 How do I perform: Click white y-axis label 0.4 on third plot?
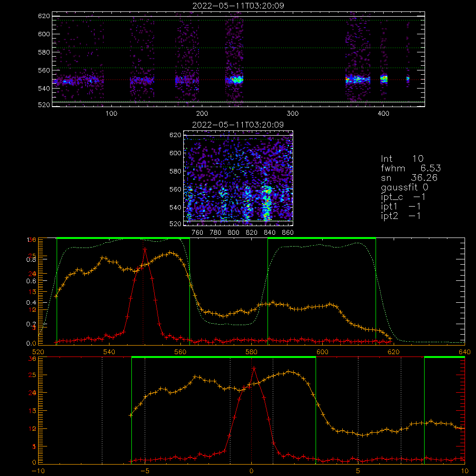pos(31,302)
